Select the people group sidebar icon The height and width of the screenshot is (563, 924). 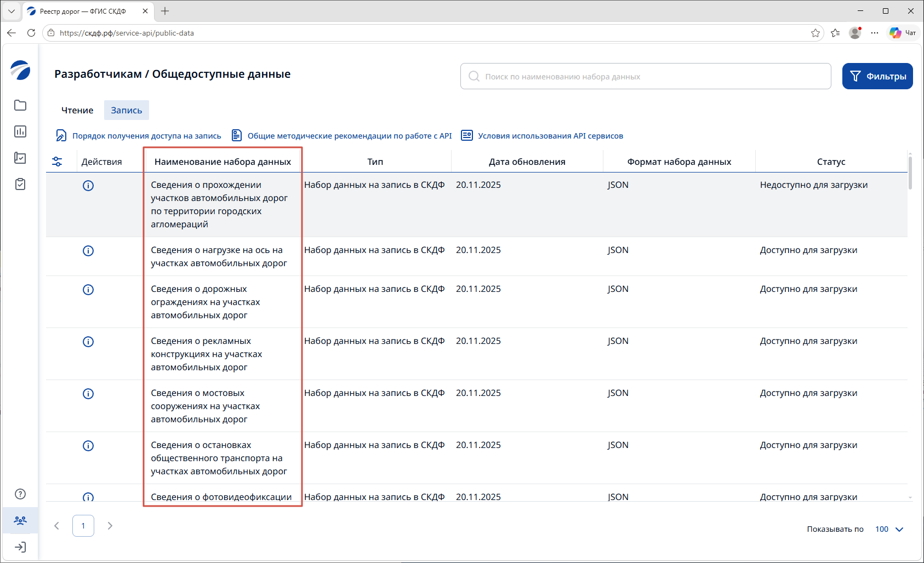[20, 520]
